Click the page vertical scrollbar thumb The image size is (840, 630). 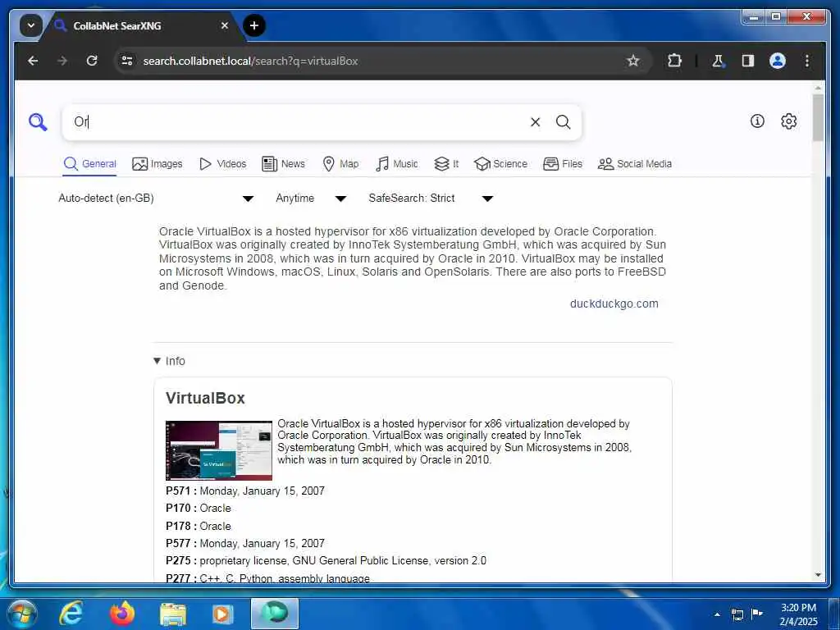(818, 117)
